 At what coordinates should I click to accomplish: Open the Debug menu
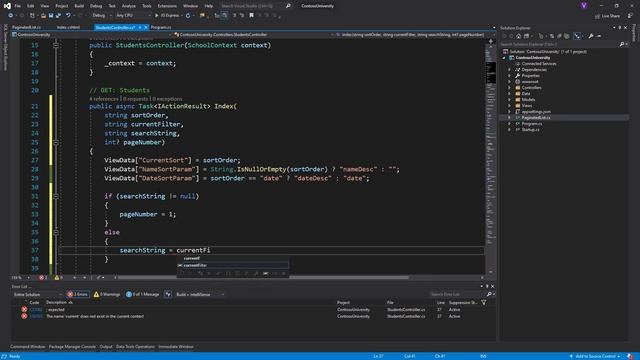click(x=96, y=6)
